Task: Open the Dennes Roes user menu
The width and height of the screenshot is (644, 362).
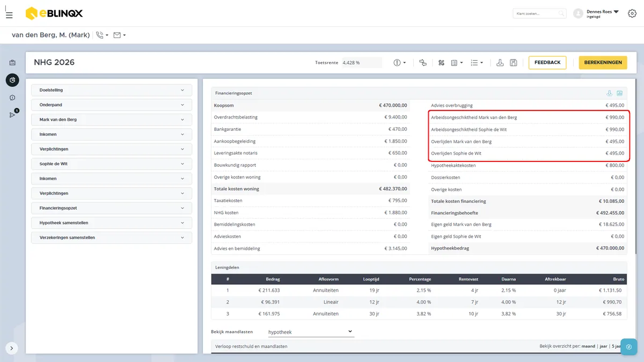Action: pos(596,13)
